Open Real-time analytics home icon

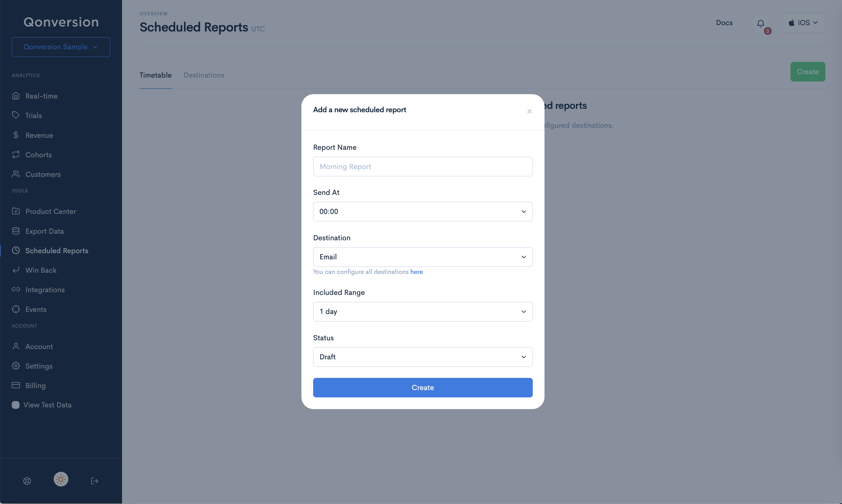[x=16, y=96]
